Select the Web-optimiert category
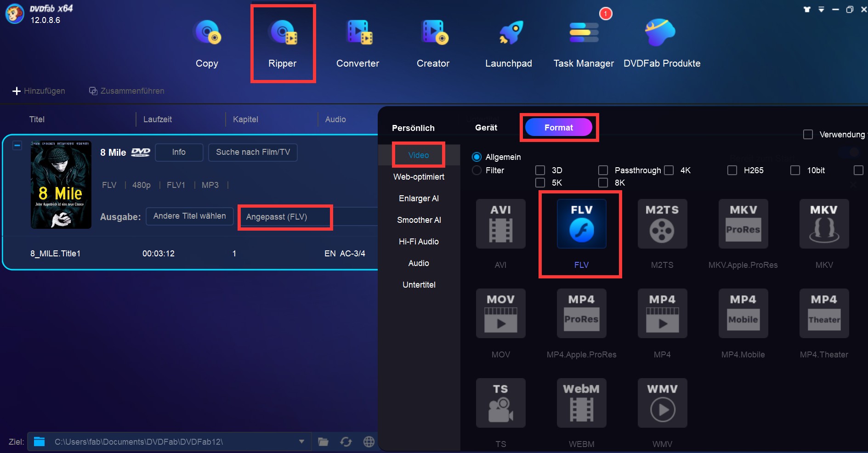 pos(419,177)
